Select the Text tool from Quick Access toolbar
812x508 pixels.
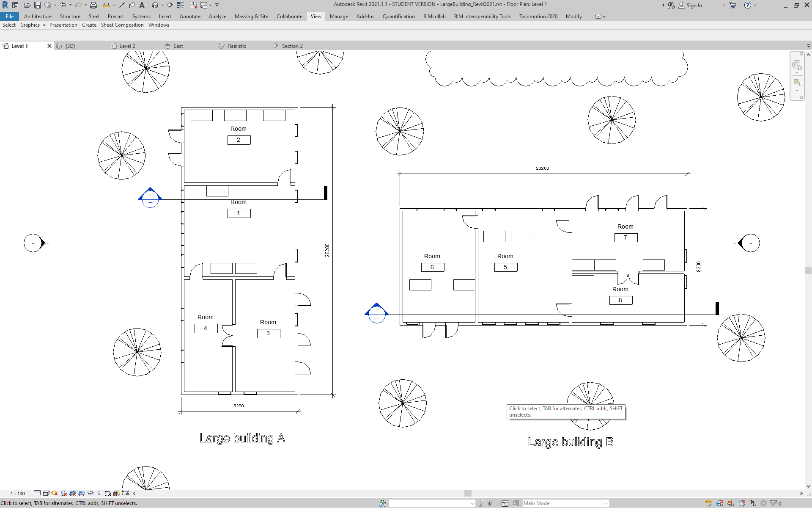point(142,5)
